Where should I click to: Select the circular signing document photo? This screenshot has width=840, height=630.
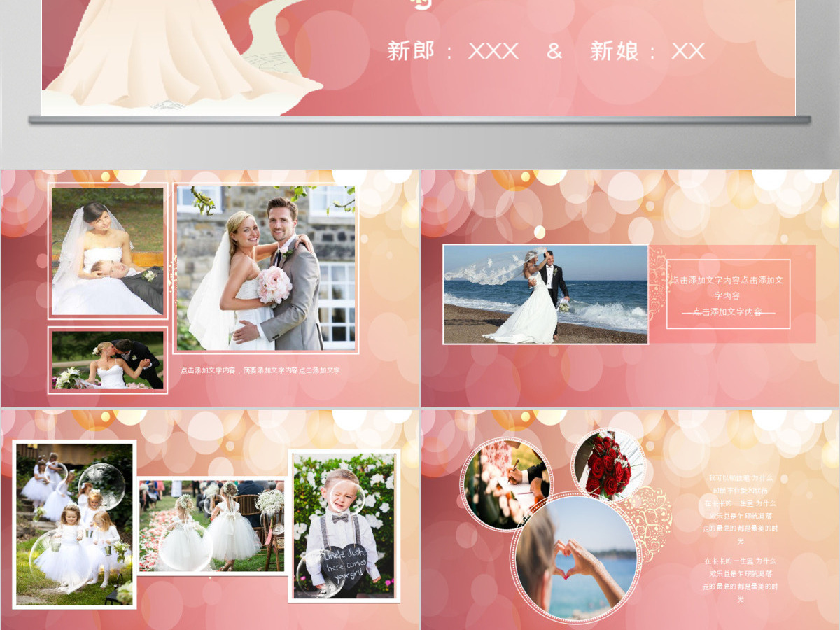click(506, 484)
